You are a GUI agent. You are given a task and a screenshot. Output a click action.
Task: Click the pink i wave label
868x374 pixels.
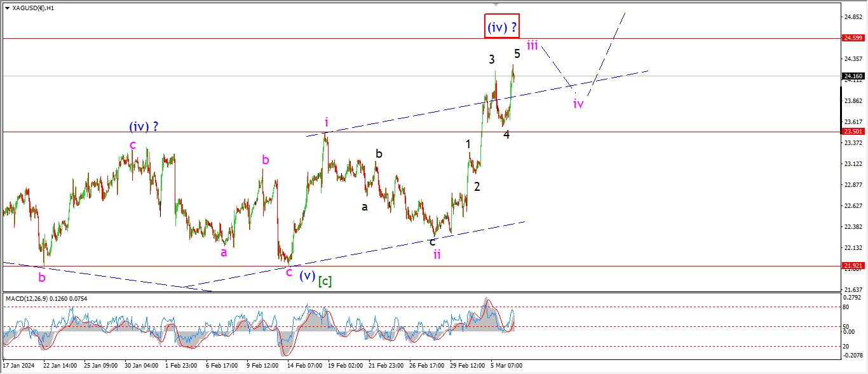326,121
